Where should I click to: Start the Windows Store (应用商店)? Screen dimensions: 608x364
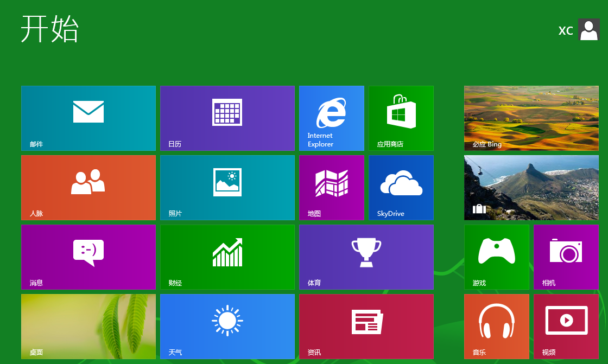401,118
